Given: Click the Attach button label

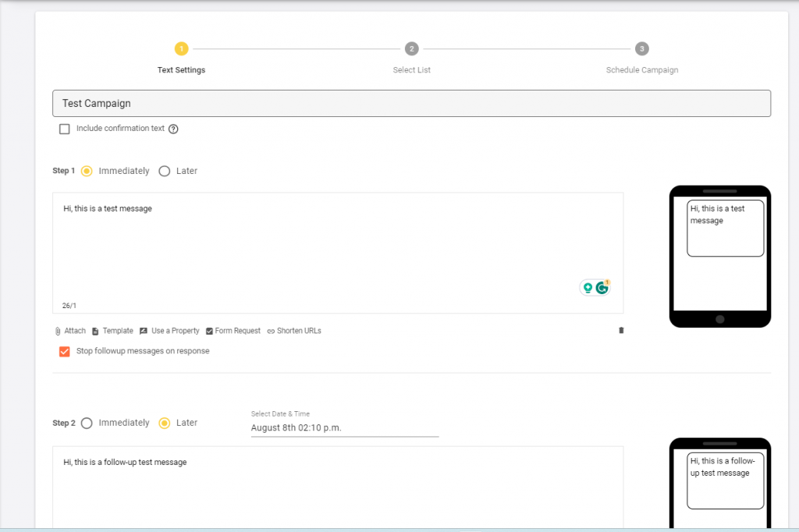Looking at the screenshot, I should (75, 331).
